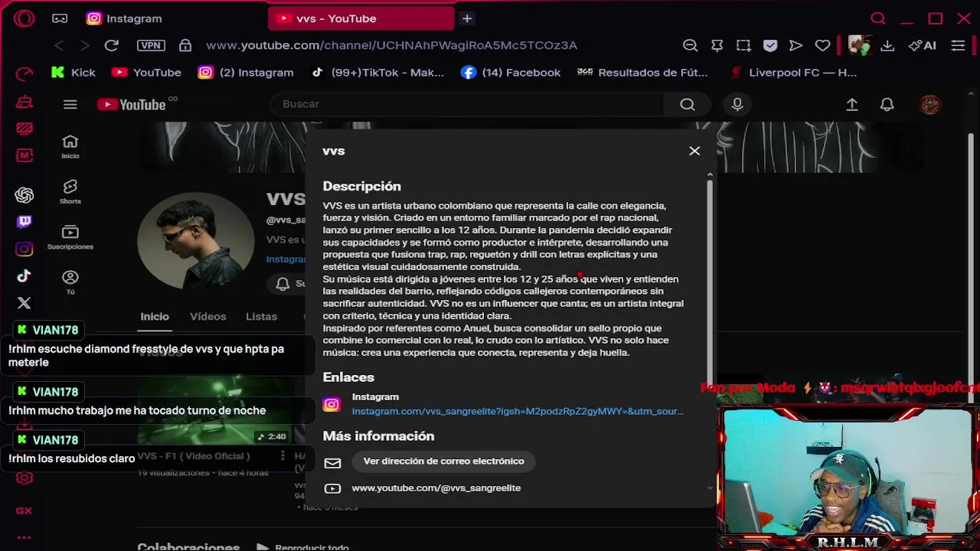Image resolution: width=980 pixels, height=551 pixels.
Task: Open the Resultados de Fút... bookmark
Action: click(x=643, y=72)
